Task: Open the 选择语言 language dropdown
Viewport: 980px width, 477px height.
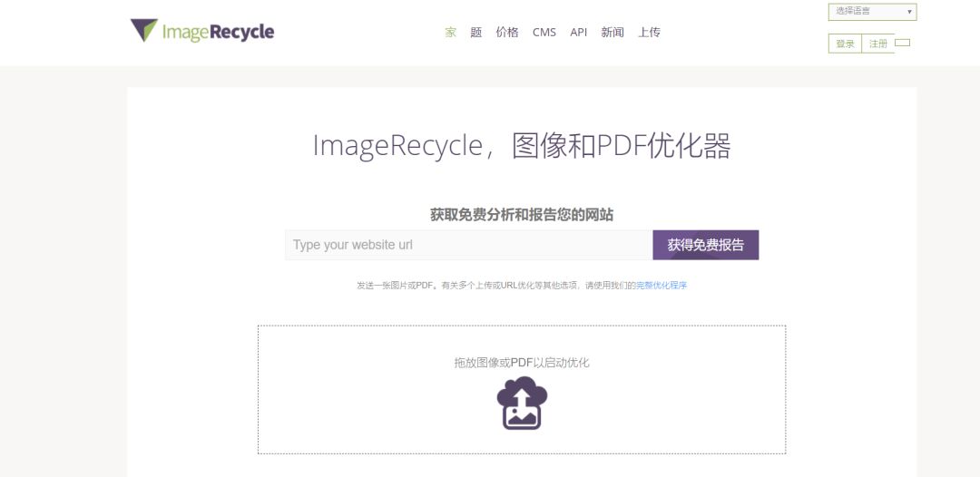Action: coord(872,11)
